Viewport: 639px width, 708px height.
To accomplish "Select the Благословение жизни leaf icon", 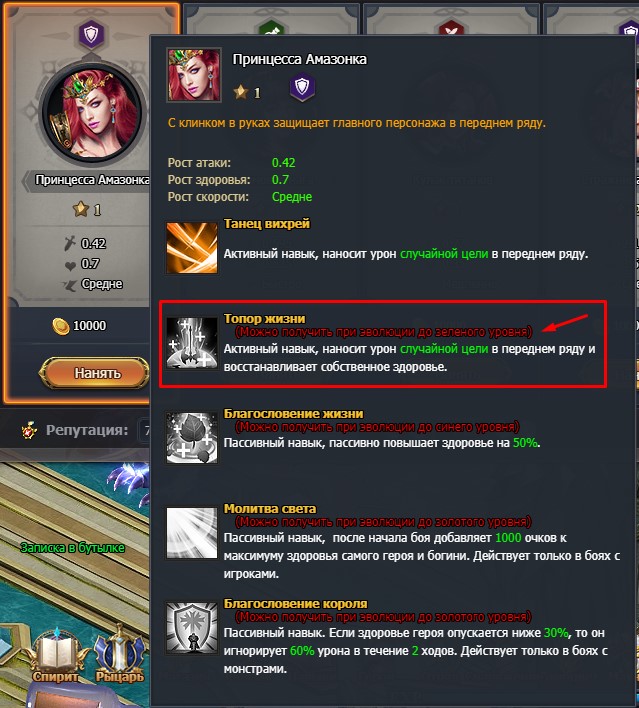I will (x=192, y=438).
